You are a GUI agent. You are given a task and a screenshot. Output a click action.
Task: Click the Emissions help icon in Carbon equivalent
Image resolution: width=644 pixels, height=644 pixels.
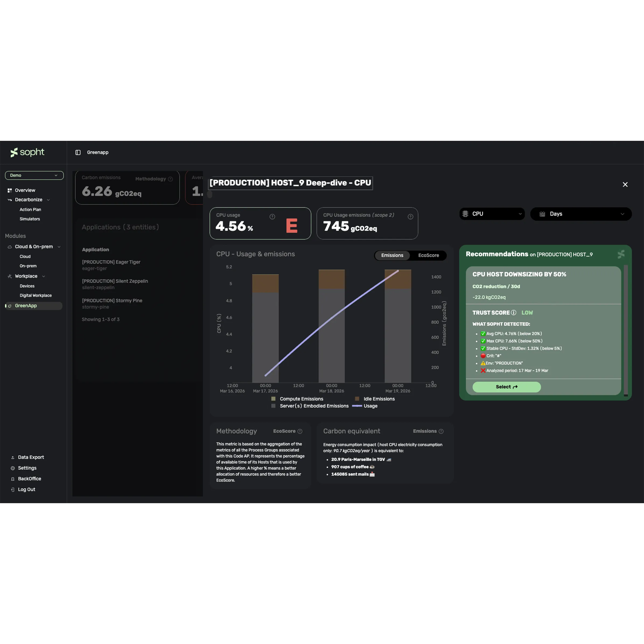pos(441,431)
